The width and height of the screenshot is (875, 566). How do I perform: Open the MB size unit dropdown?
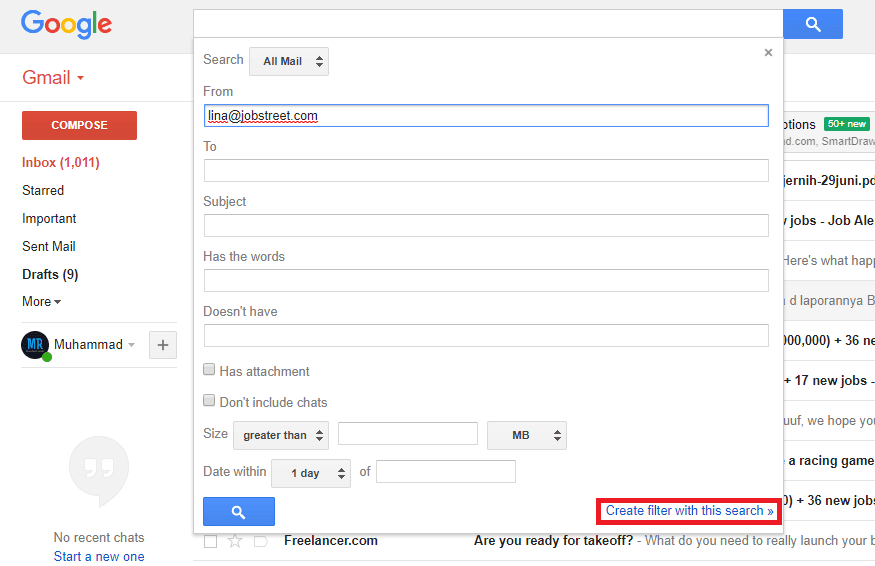tap(526, 435)
